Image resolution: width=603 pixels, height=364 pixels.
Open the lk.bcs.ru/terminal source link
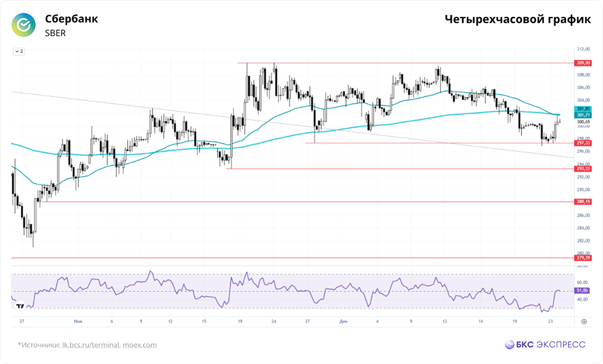[x=91, y=345]
